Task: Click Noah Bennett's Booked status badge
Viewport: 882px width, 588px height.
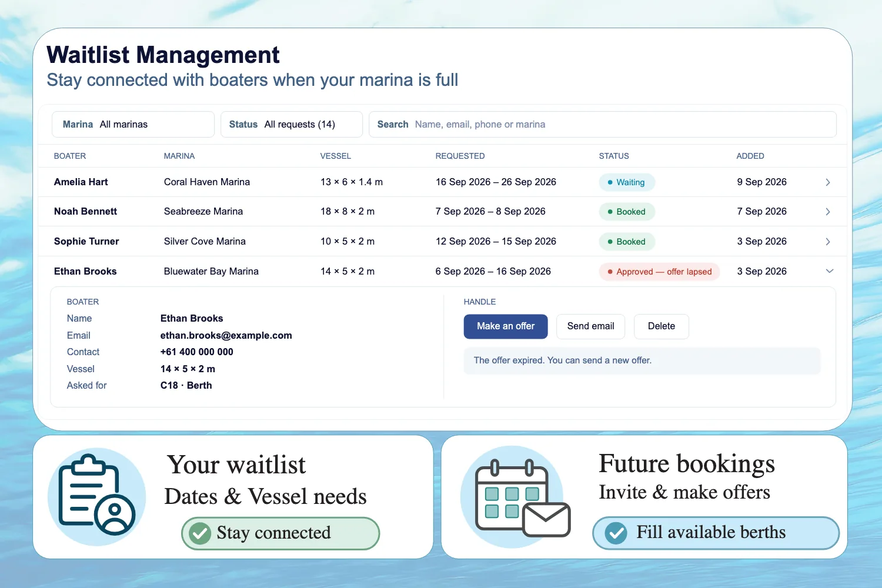Action: point(627,212)
